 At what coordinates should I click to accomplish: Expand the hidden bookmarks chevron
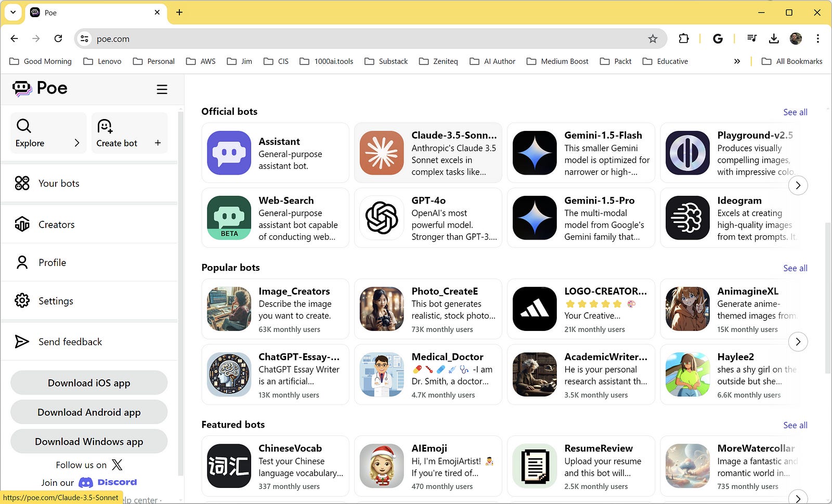[737, 61]
